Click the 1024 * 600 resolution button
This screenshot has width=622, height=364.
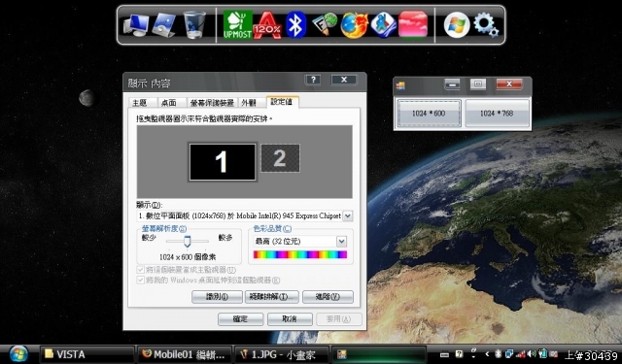point(429,114)
